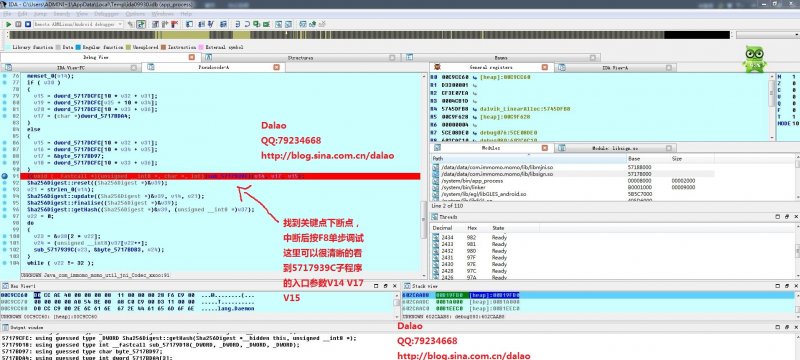Pause the debugged process
Image resolution: width=800 pixels, height=360 pixels.
pos(18,24)
